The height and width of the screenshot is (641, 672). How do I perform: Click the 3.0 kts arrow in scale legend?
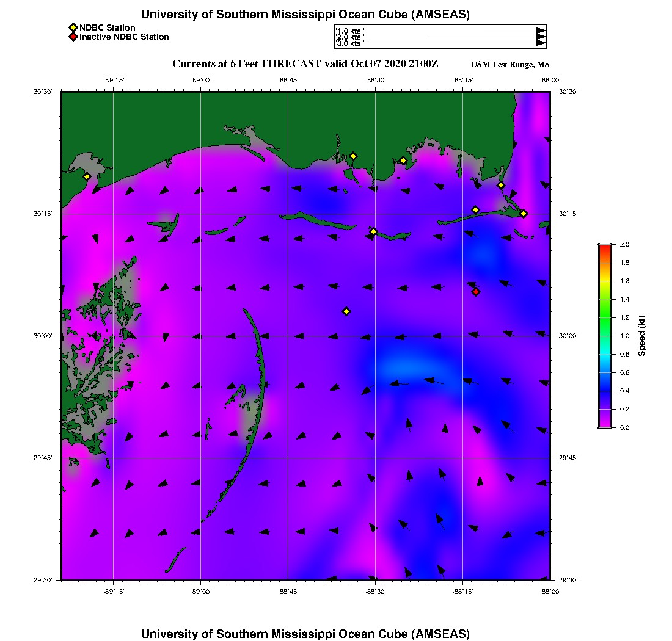(458, 43)
